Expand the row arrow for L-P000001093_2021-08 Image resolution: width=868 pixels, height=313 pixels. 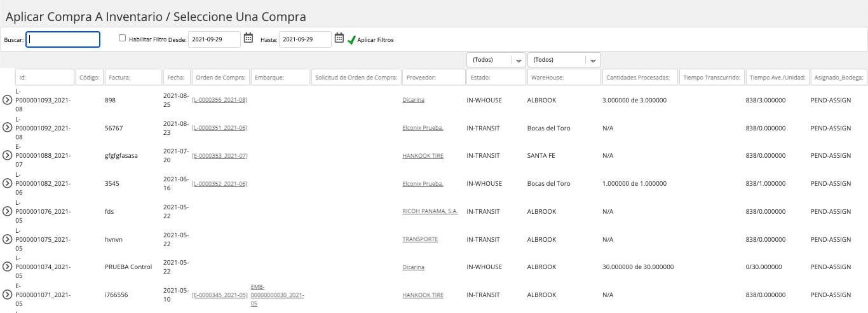pyautogui.click(x=8, y=100)
